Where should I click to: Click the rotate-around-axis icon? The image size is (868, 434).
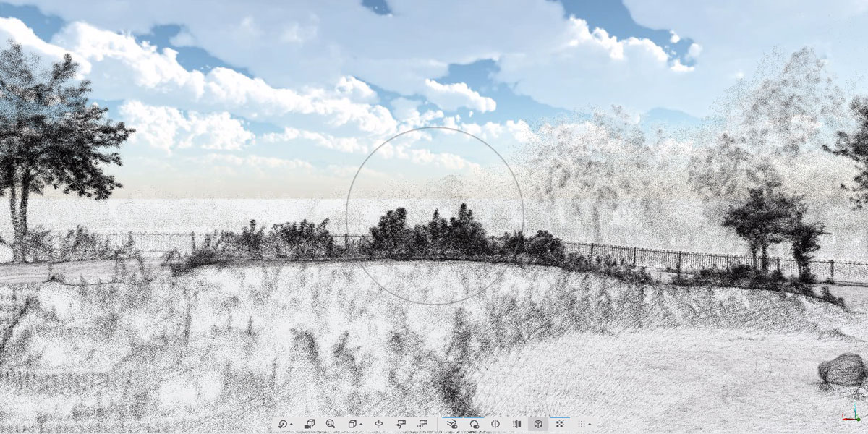click(378, 424)
